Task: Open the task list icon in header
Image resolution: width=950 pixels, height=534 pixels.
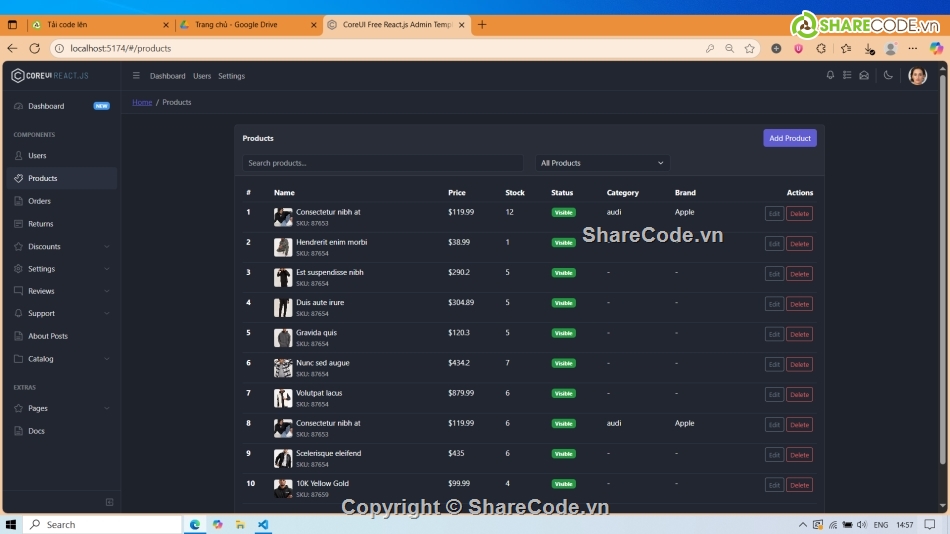Action: pyautogui.click(x=847, y=75)
